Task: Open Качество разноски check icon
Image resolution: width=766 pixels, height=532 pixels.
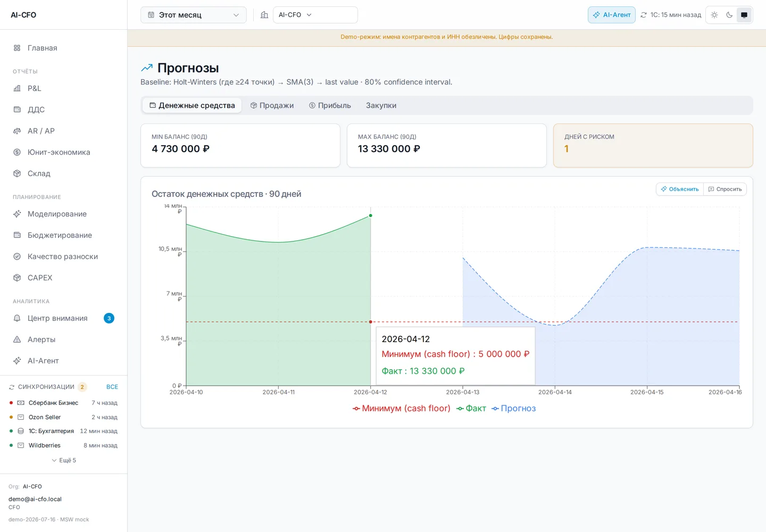Action: coord(17,256)
